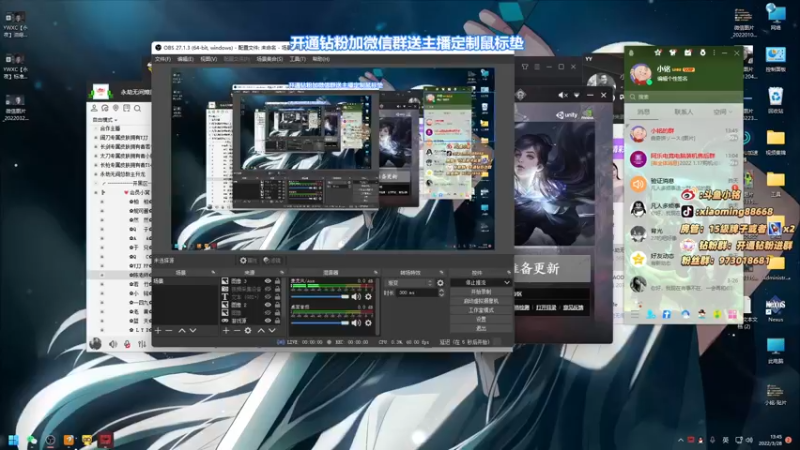Open the 渐变 transition type dropdown
800x450 pixels.
point(409,283)
